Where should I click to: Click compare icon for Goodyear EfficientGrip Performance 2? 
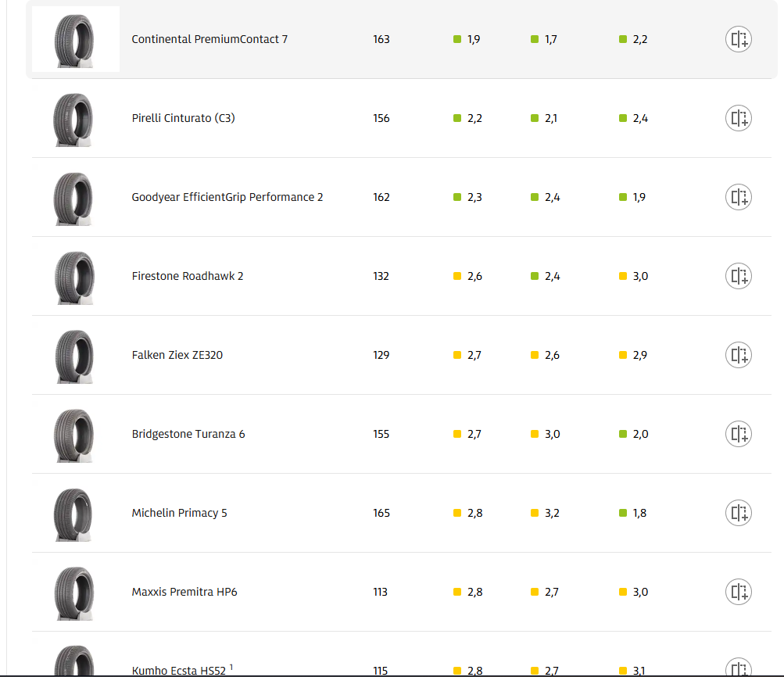(738, 197)
